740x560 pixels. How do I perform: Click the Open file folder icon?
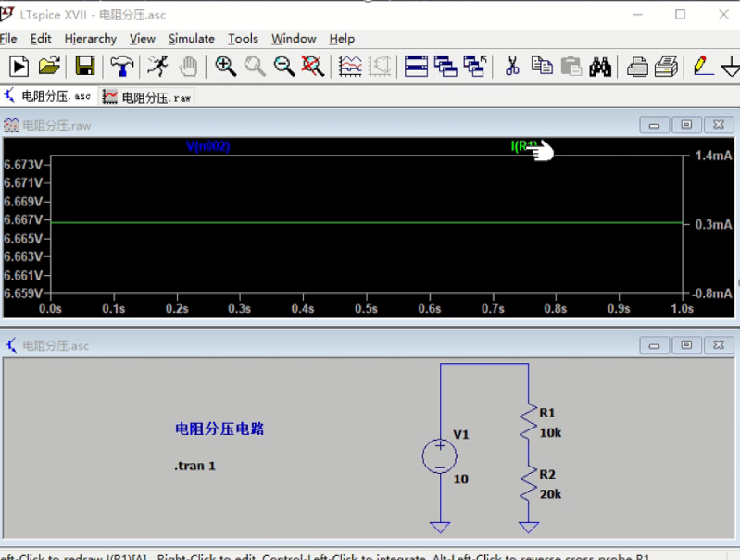click(49, 66)
